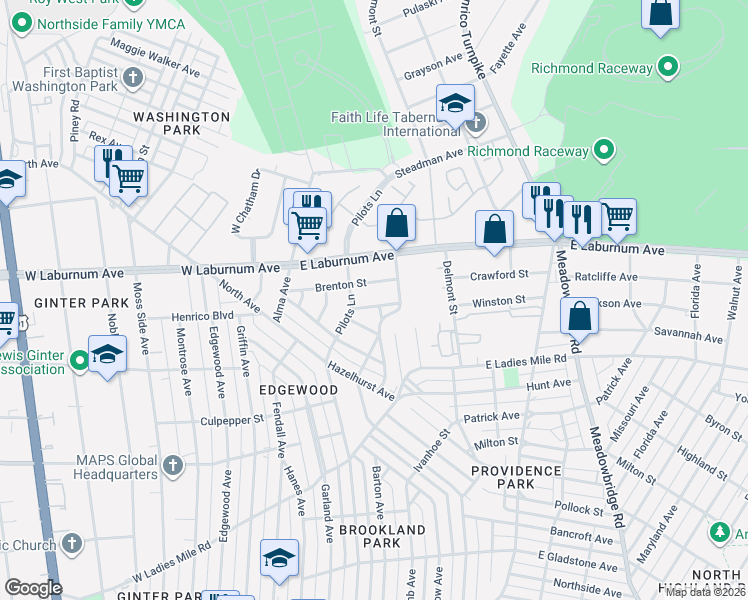Click the PROVIDENCE PARK neighborhood label

[516, 477]
